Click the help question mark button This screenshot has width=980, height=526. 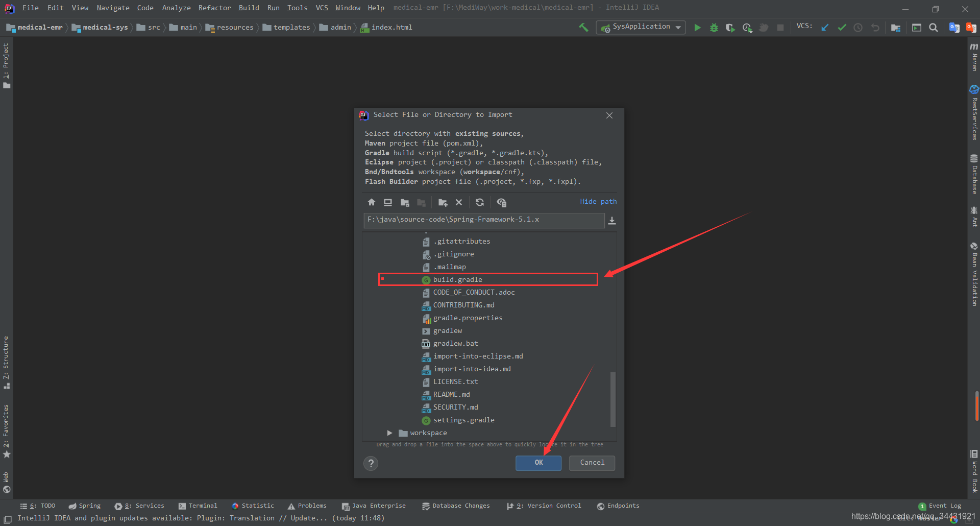coord(371,463)
